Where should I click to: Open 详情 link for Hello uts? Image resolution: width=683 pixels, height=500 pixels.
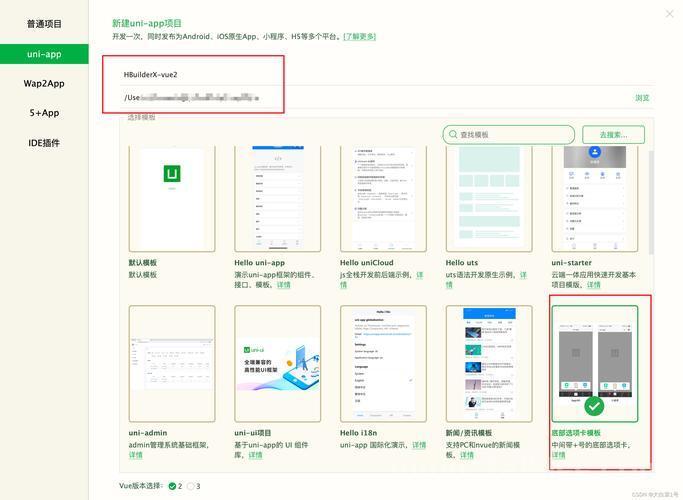pos(523,275)
